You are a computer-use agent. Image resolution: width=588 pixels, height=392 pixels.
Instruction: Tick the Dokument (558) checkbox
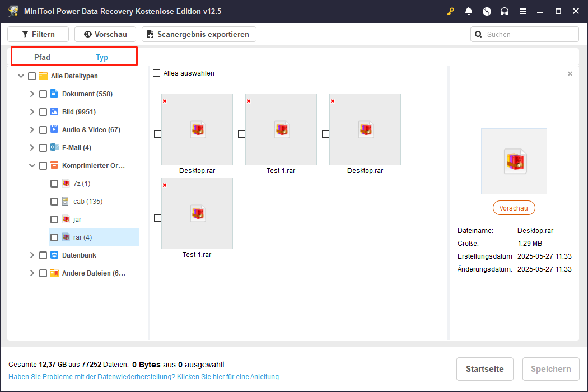tap(43, 94)
